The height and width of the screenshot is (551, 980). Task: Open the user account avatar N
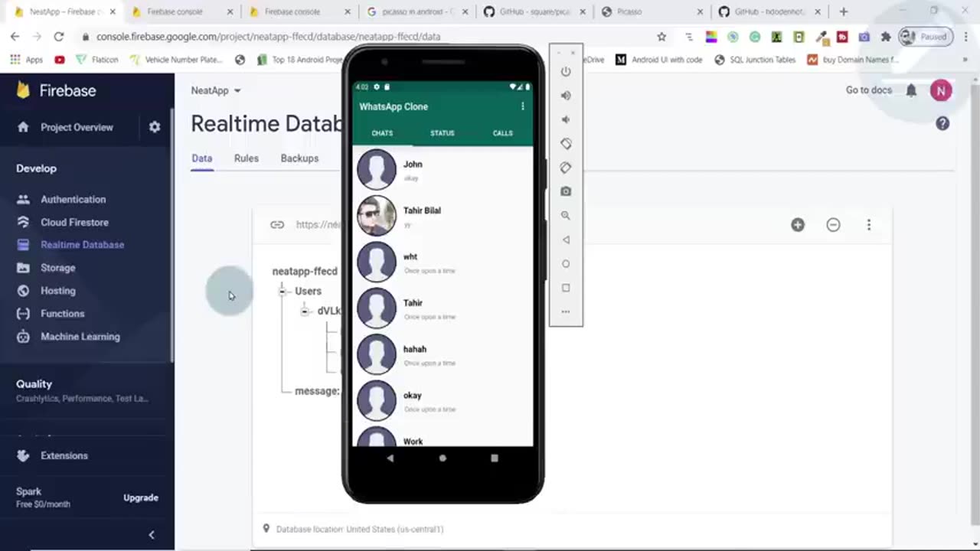(x=941, y=90)
